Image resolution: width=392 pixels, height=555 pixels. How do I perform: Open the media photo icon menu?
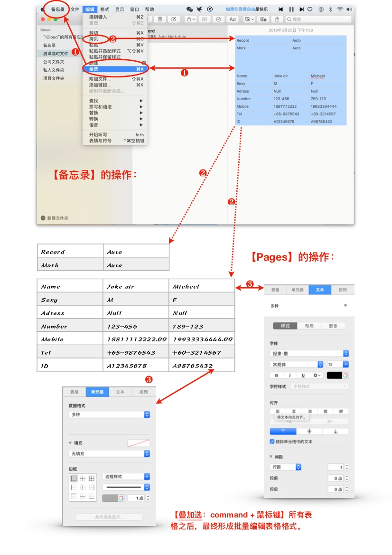[249, 19]
